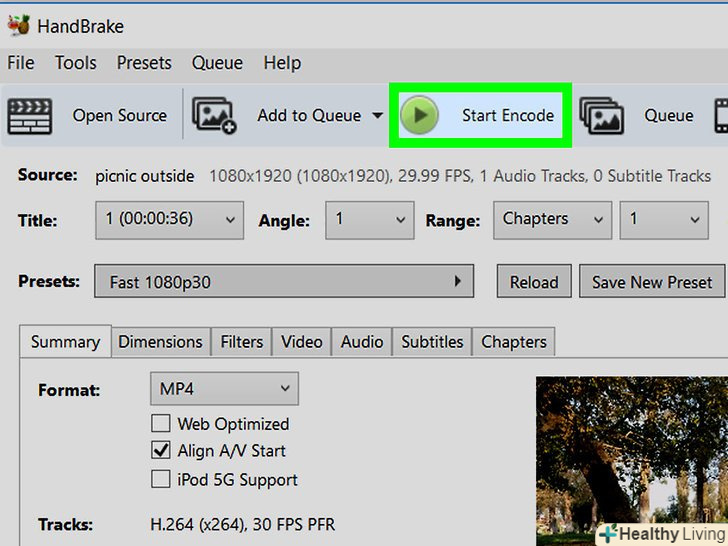Open the chapter start dropdown showing 1
Screen dimensions: 728x546
(x=664, y=220)
